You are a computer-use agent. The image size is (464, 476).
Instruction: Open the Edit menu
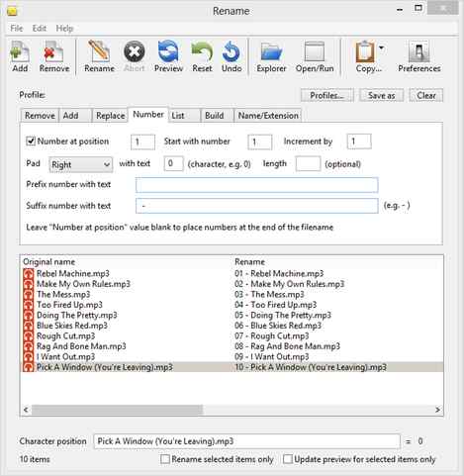click(40, 29)
